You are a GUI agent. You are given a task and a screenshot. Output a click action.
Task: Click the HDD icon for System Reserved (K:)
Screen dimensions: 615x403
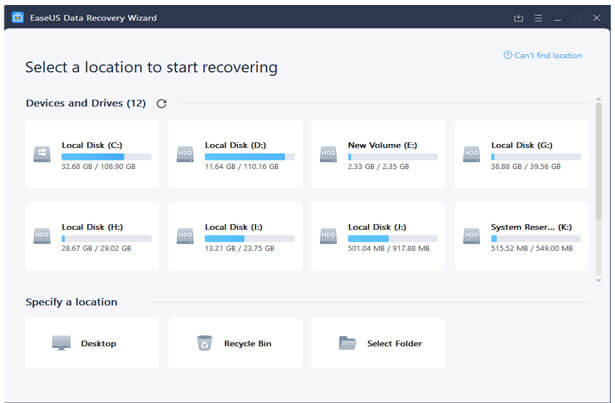471,236
